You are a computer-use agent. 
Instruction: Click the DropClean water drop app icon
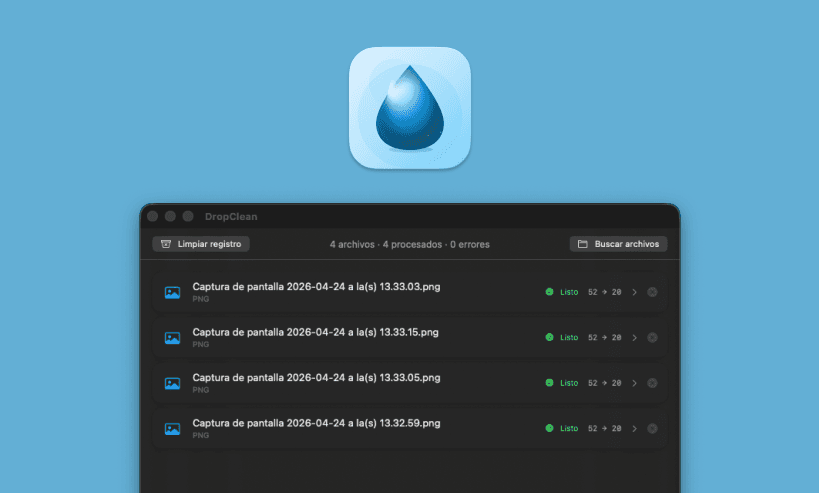click(410, 108)
